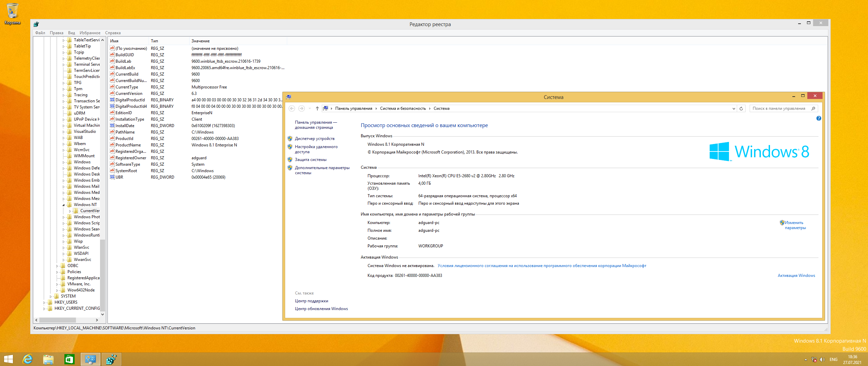Click the network tray icon

(814, 360)
